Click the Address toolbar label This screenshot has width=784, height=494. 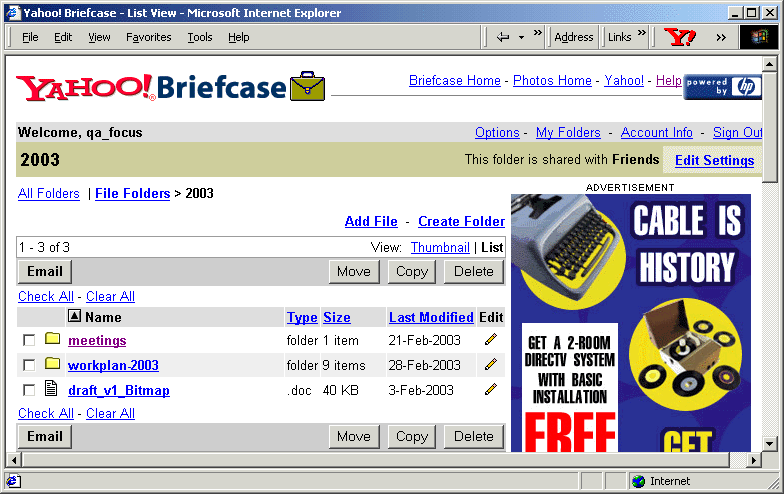pyautogui.click(x=574, y=37)
